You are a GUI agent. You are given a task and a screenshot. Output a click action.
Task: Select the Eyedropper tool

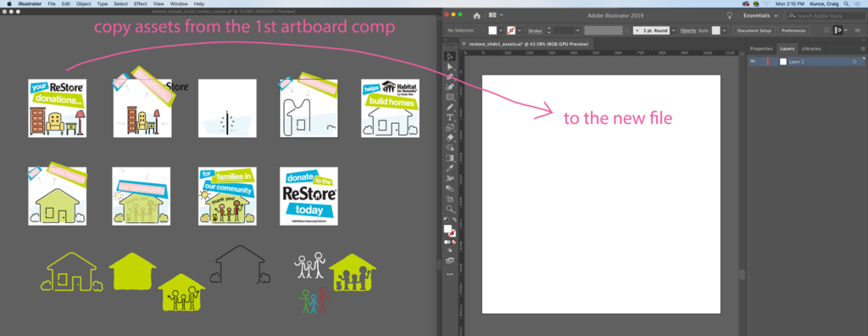[450, 168]
